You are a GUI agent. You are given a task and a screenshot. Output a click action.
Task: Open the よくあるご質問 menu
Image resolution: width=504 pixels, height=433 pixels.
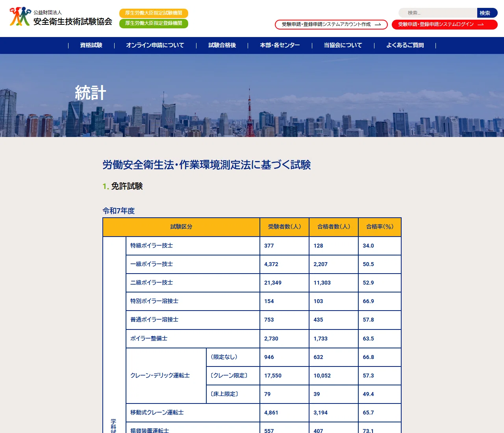coord(405,45)
